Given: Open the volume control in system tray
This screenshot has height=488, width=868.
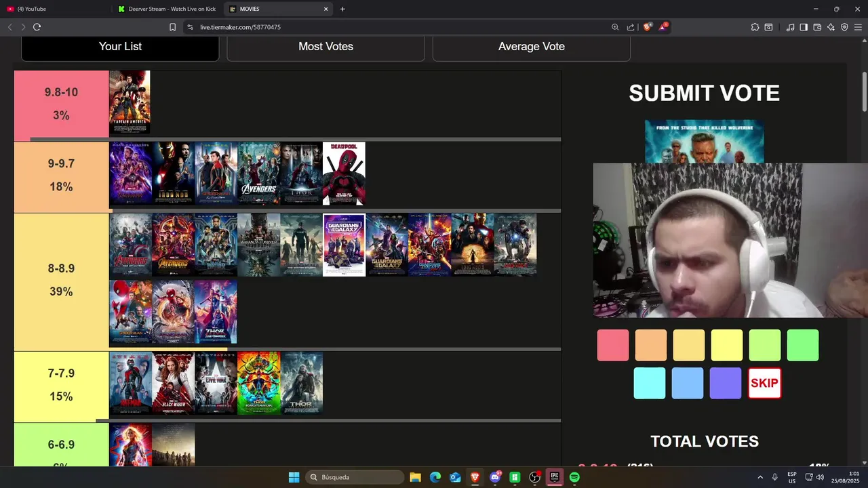Looking at the screenshot, I should [x=821, y=477].
